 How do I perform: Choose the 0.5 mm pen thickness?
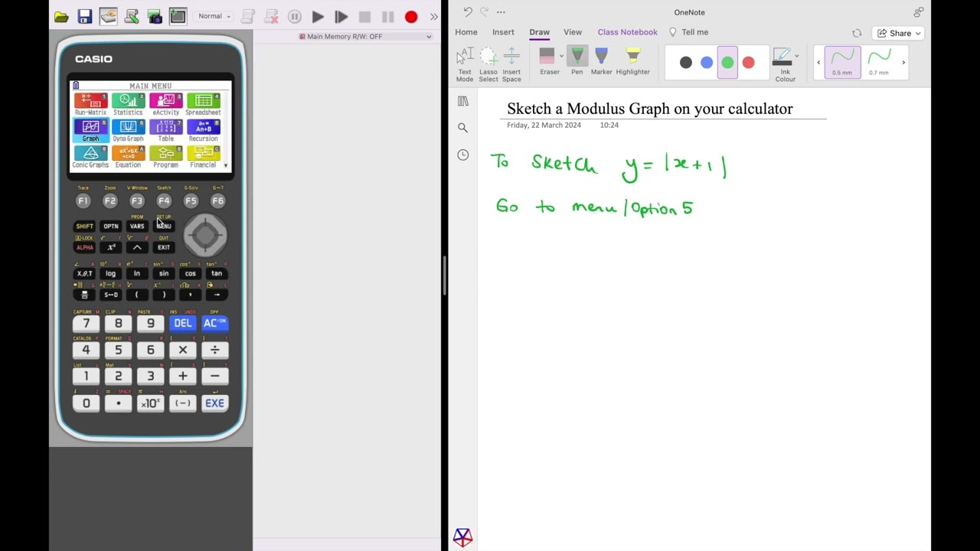(x=842, y=62)
